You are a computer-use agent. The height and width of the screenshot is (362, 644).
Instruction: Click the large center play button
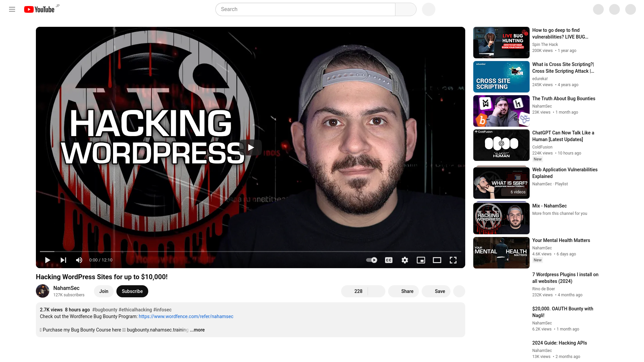pyautogui.click(x=251, y=147)
